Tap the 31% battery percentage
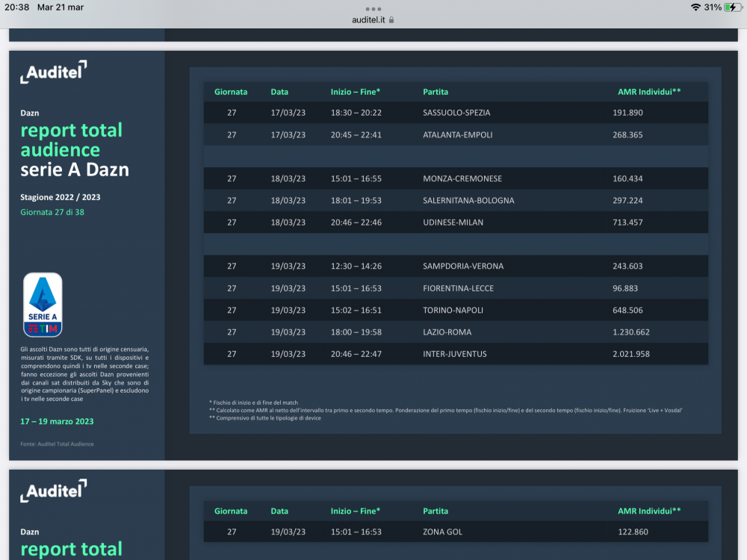This screenshot has height=560, width=747. (713, 7)
